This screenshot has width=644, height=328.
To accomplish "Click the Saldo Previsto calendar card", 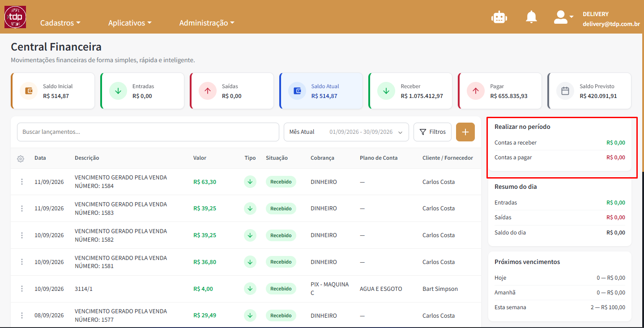I will click(589, 91).
